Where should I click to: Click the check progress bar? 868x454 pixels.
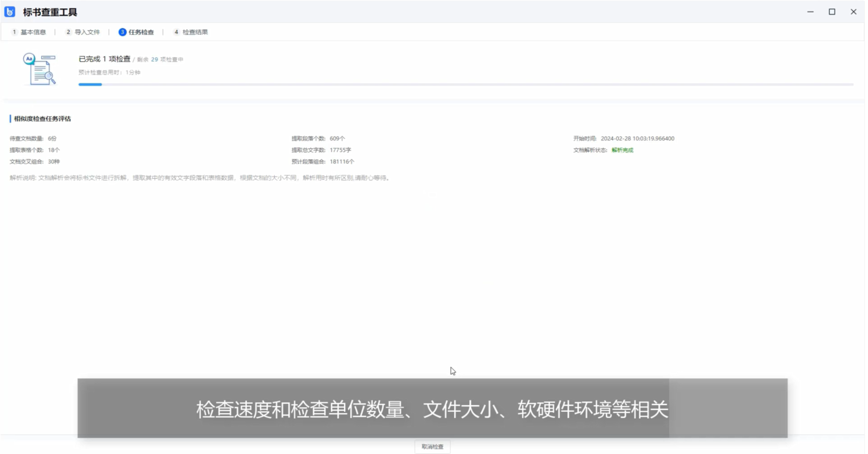[466, 84]
